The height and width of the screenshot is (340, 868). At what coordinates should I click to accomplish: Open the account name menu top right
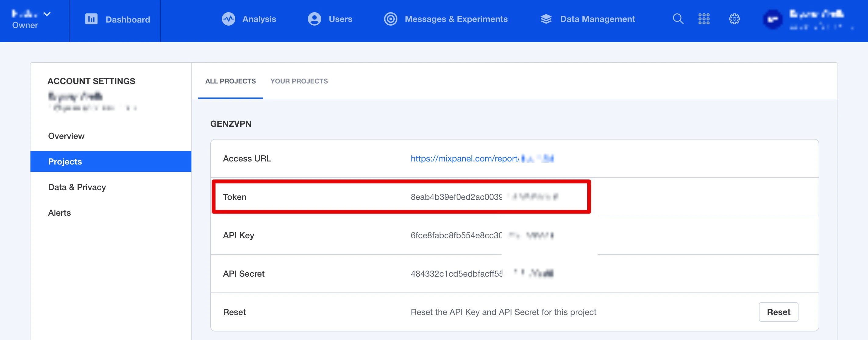816,14
